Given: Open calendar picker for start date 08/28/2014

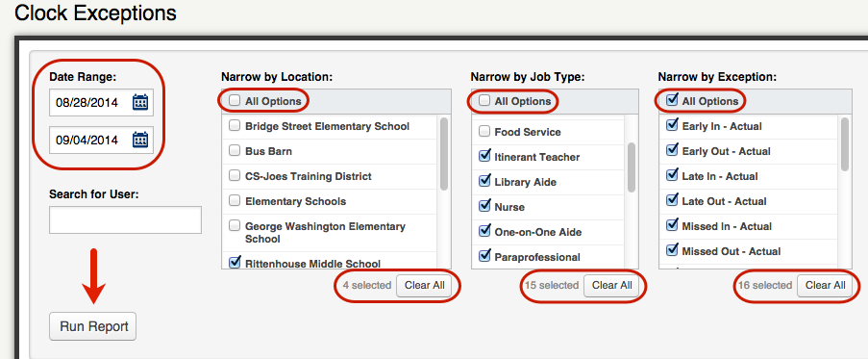Looking at the screenshot, I should click(x=140, y=102).
